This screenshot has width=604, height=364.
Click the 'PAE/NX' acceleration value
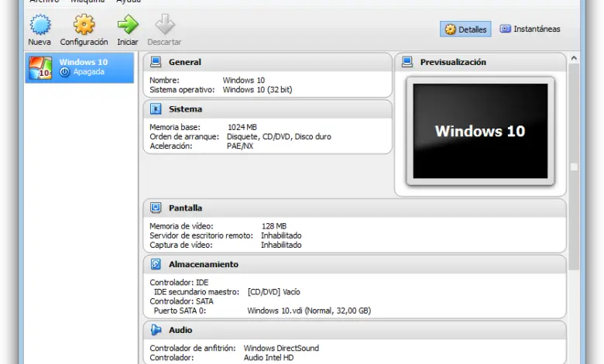pyautogui.click(x=240, y=146)
